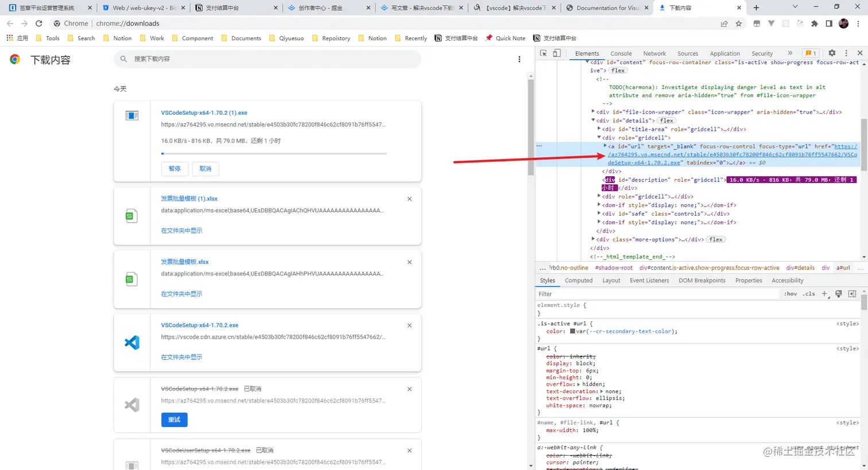Click the div#details breadcrumb

coord(800,268)
